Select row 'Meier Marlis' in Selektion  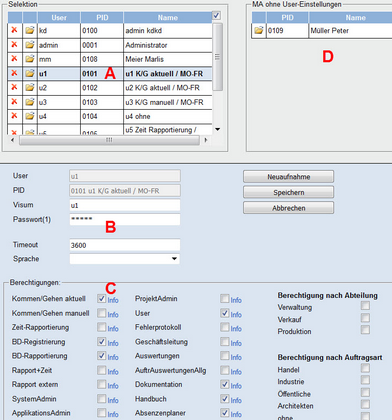[x=110, y=59]
